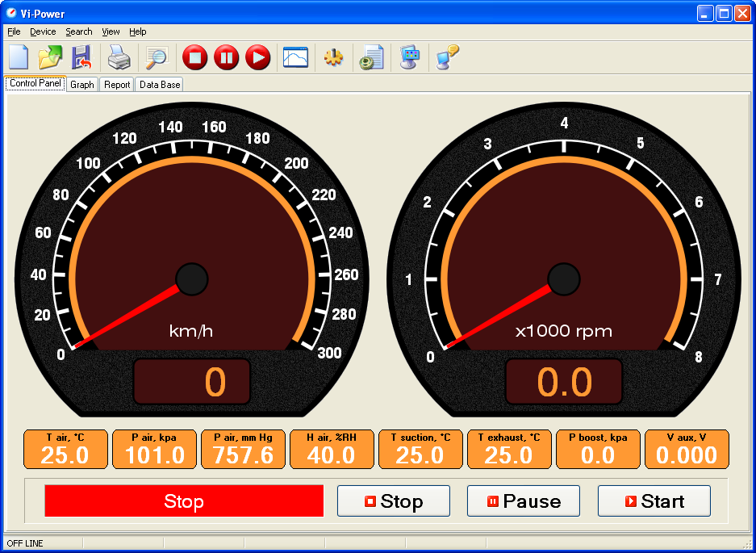This screenshot has width=756, height=553.
Task: Click the computer with speech bubble icon
Action: pos(447,57)
